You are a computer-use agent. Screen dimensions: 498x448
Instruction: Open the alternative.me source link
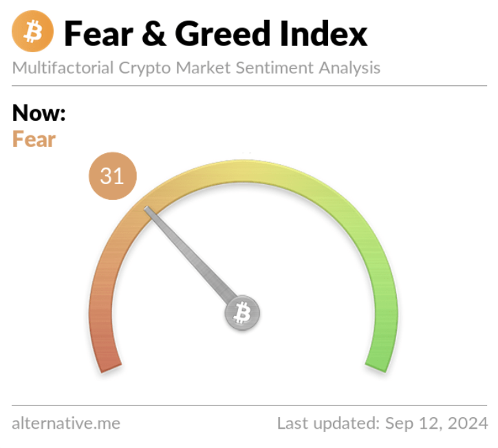tap(66, 423)
